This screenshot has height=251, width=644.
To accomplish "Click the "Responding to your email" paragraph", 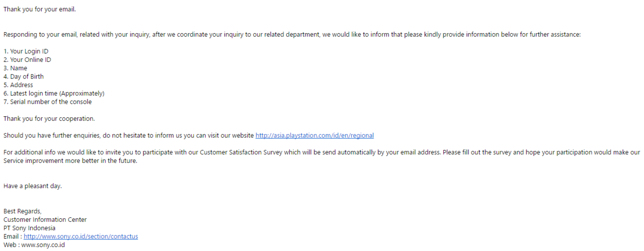I will click(x=292, y=35).
